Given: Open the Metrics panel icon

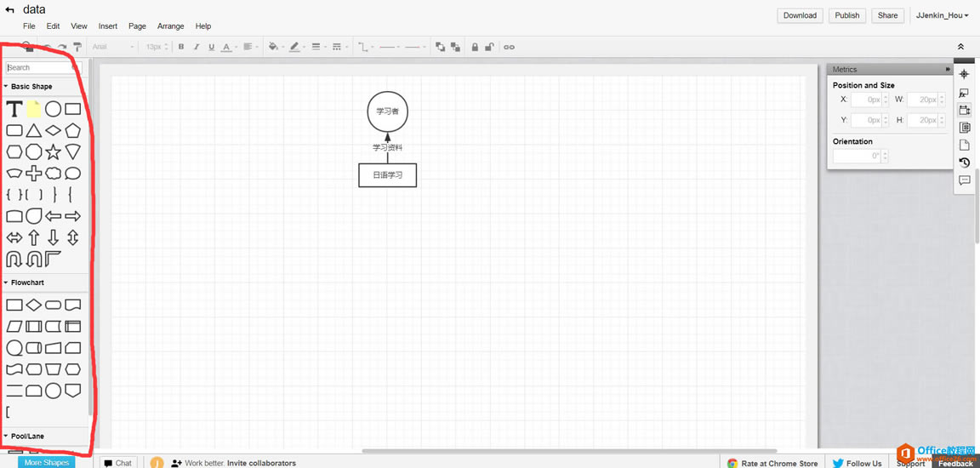Looking at the screenshot, I should click(965, 110).
